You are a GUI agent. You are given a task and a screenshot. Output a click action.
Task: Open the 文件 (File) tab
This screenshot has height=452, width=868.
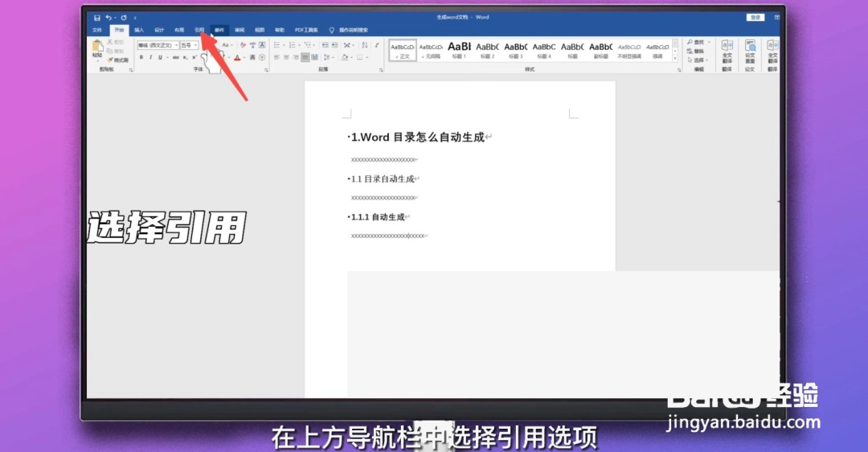pyautogui.click(x=97, y=30)
